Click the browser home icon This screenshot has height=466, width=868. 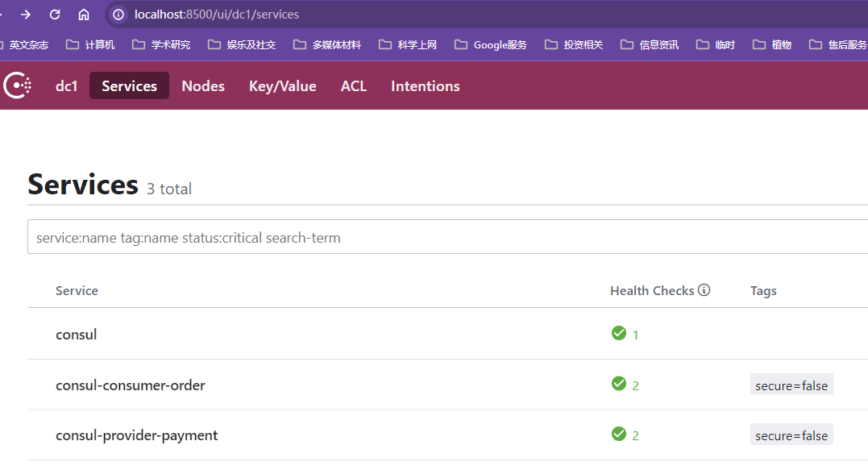point(84,15)
